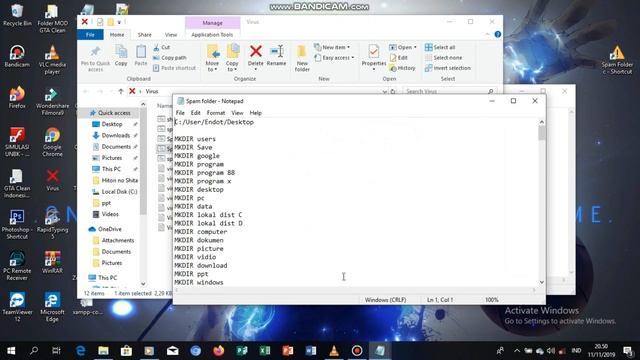This screenshot has width=640, height=360.
Task: Switch to the Explorer Share tab
Action: click(x=144, y=35)
